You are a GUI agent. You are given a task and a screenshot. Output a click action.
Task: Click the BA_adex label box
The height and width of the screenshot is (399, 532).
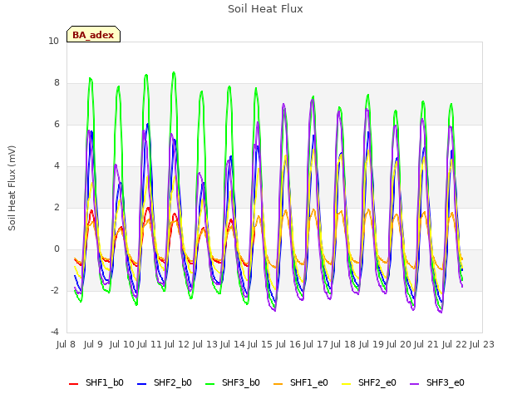tap(93, 34)
